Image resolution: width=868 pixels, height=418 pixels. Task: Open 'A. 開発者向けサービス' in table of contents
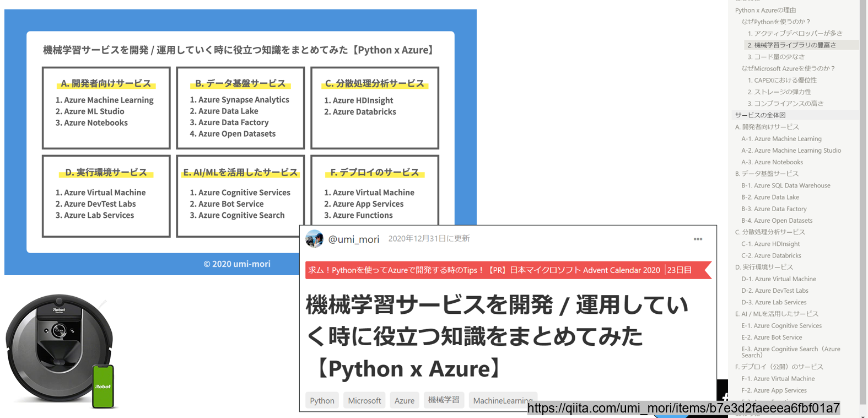(767, 127)
